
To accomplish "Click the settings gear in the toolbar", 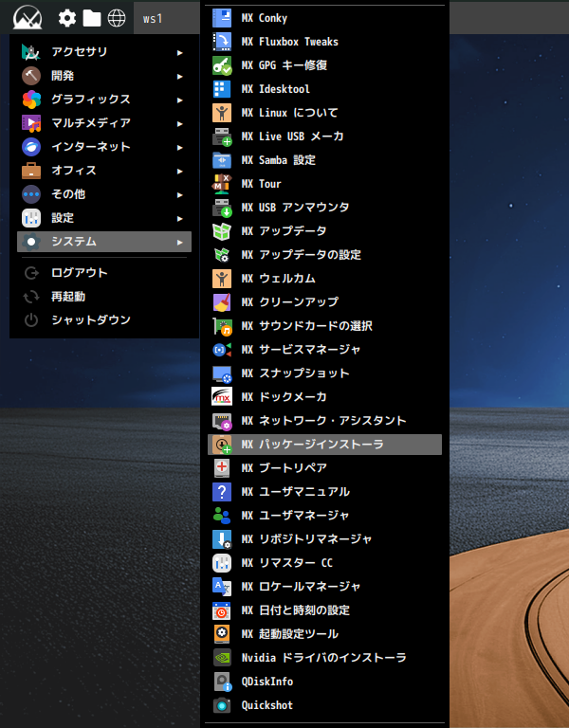I will 67,18.
